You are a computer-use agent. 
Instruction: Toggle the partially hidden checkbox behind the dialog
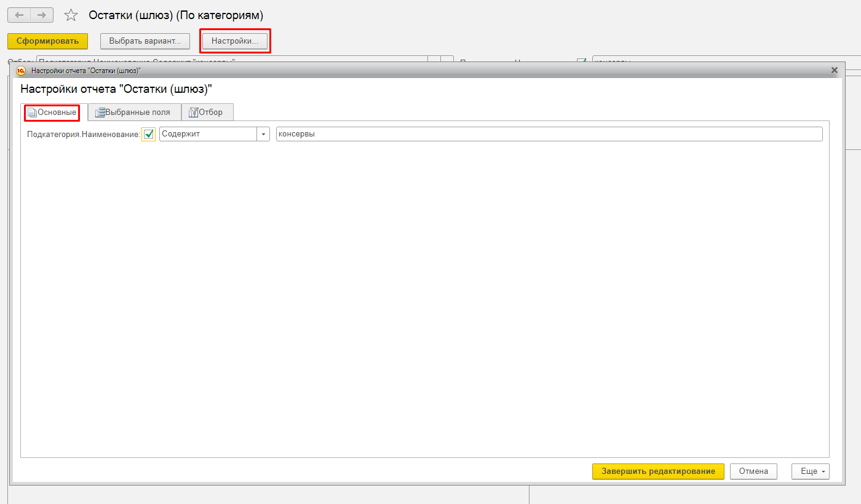point(581,60)
